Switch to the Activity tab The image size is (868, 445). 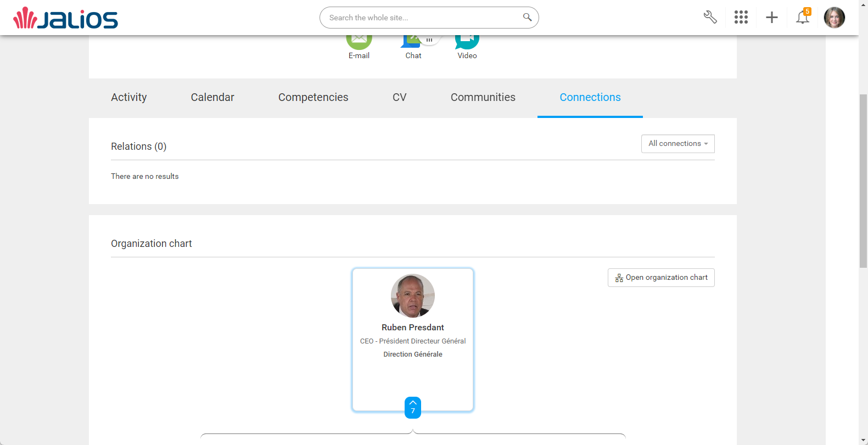(128, 98)
